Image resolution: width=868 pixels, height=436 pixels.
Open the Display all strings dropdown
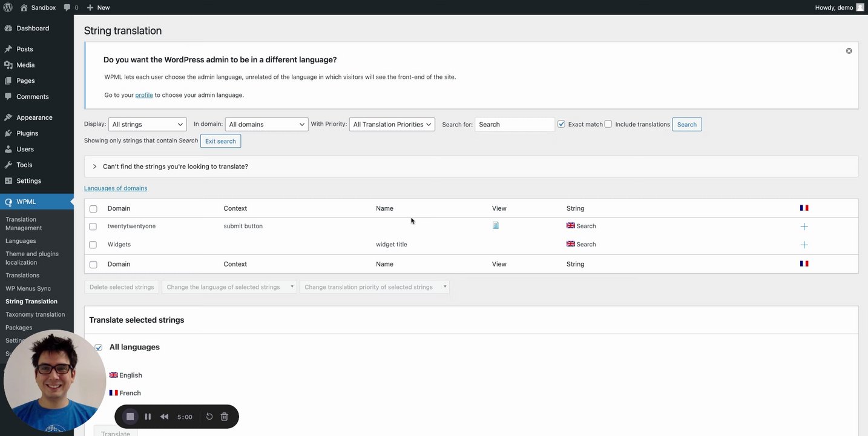coord(147,124)
